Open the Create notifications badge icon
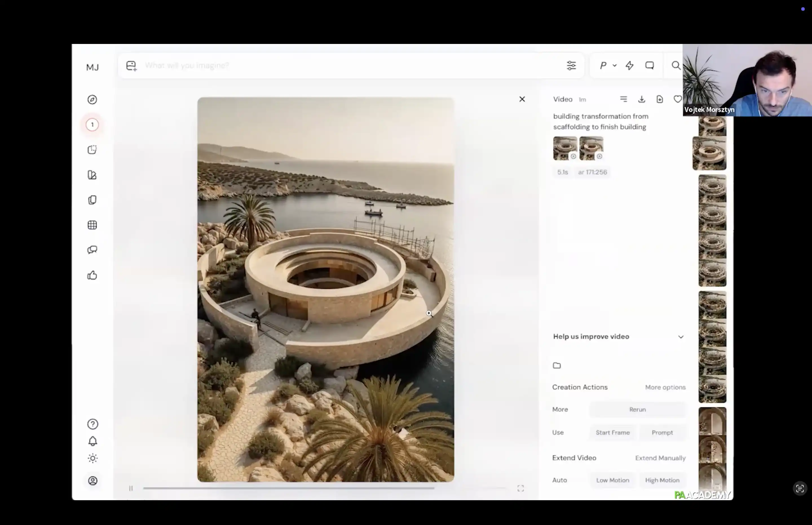Screen dimensions: 812x525 pyautogui.click(x=92, y=125)
